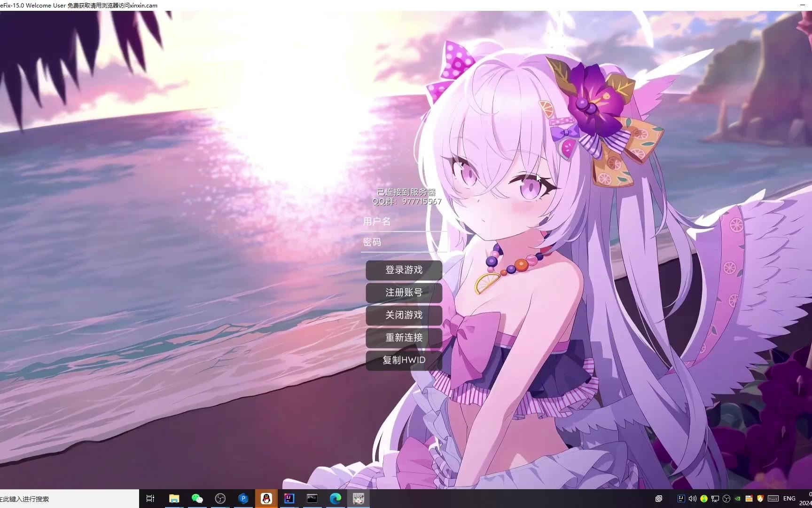Focus the 密码 password field

(x=403, y=242)
